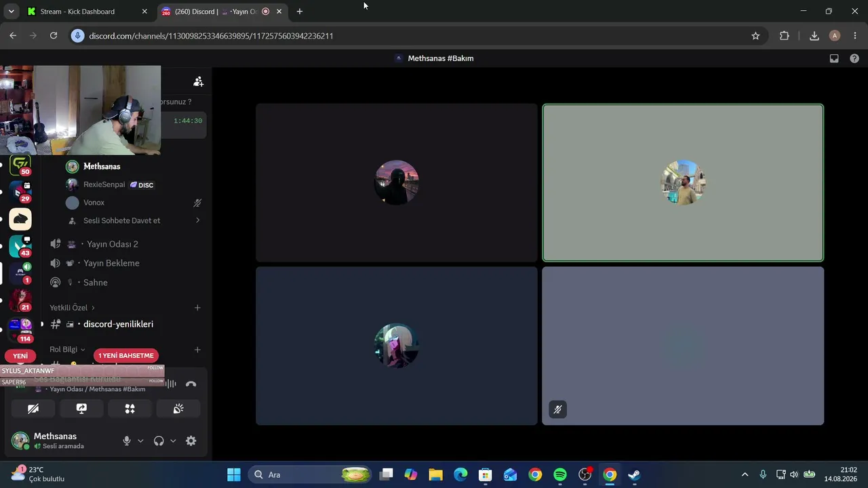Deafen with the headphones icon
Image resolution: width=868 pixels, height=488 pixels.
[x=159, y=441]
